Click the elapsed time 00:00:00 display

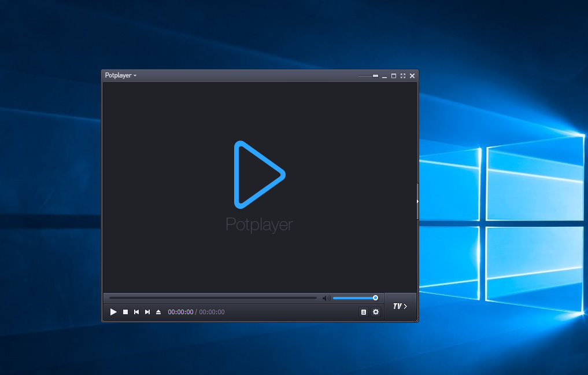click(x=180, y=312)
